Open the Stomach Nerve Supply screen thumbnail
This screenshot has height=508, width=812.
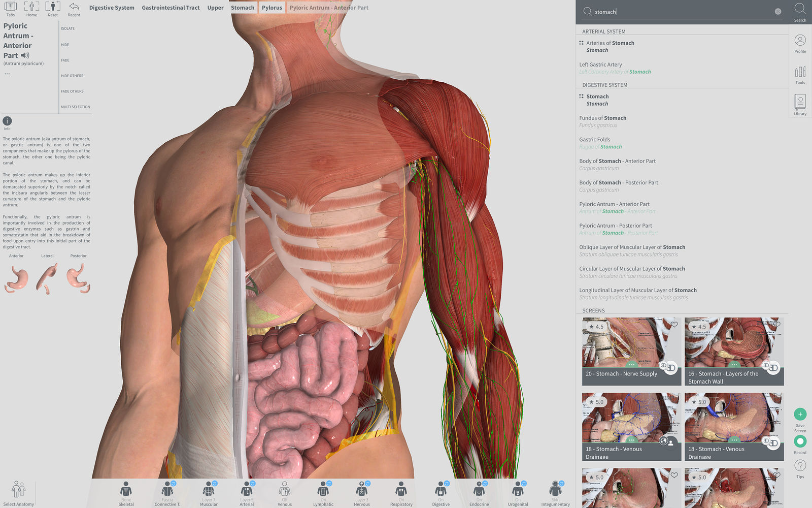click(x=631, y=351)
